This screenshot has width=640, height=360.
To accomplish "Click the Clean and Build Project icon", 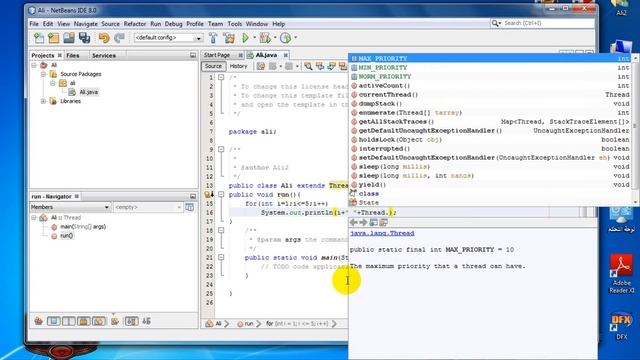I will click(x=229, y=38).
